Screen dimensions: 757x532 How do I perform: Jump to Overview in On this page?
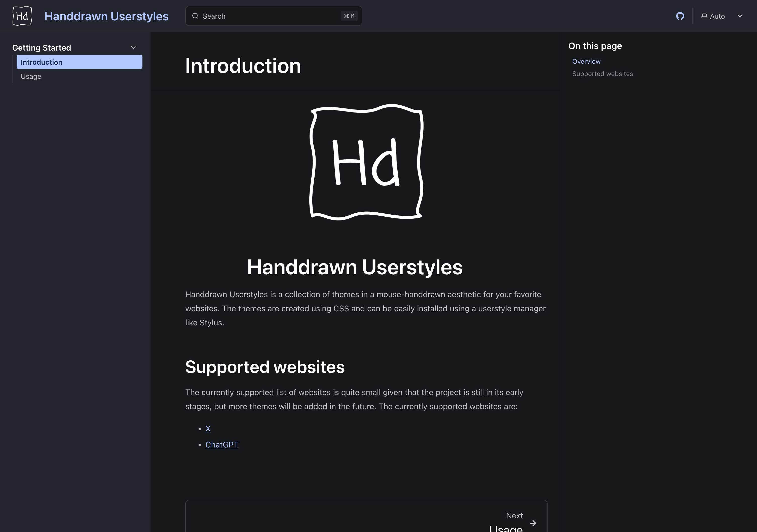click(x=586, y=61)
